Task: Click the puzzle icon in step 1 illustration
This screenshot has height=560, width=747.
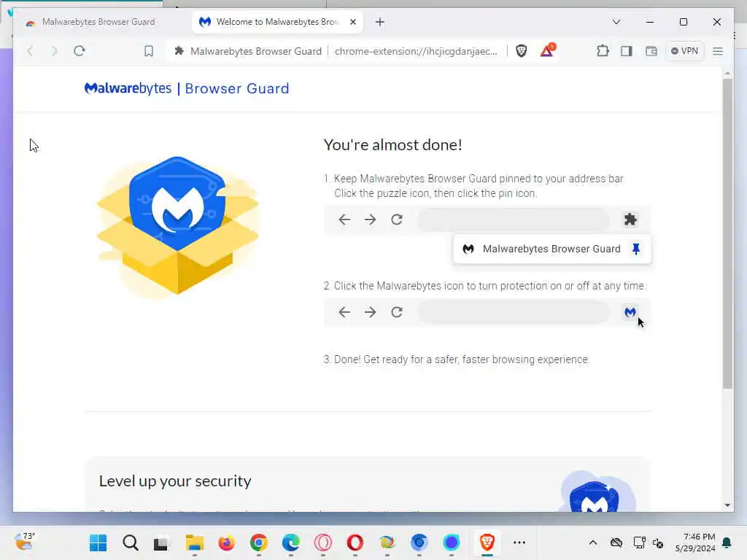Action: [630, 219]
